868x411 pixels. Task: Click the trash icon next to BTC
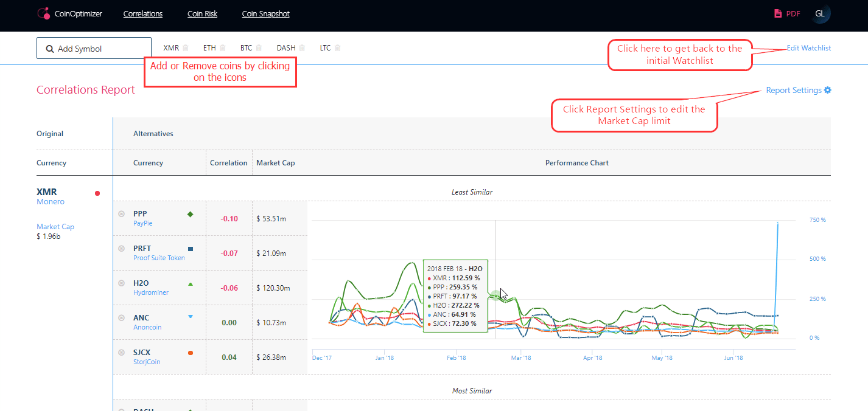tap(259, 48)
